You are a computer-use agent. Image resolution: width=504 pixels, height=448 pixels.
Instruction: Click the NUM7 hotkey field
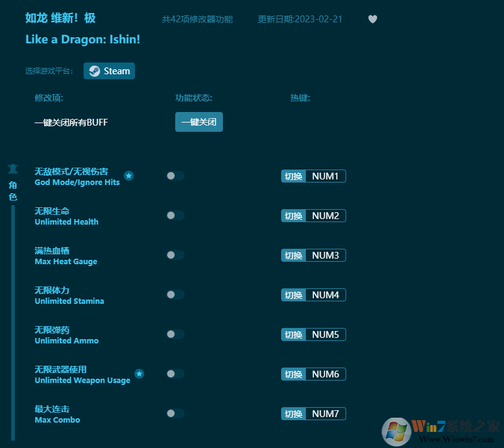[x=326, y=413]
